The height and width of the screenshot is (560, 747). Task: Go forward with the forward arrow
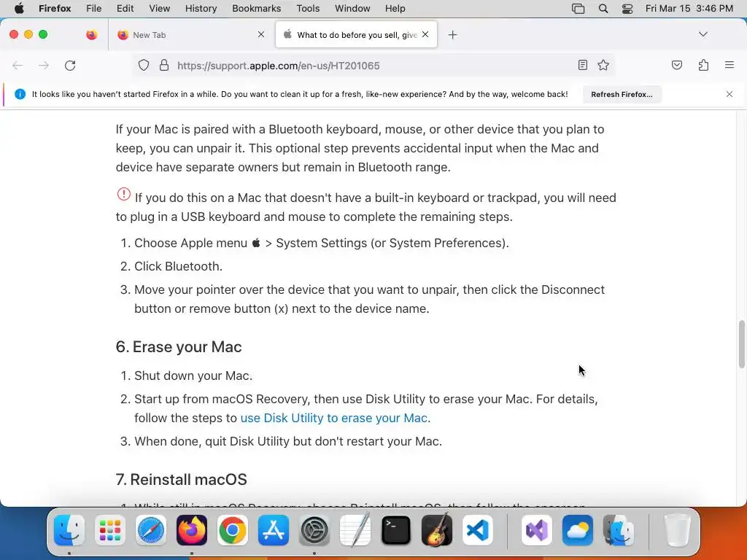(44, 65)
